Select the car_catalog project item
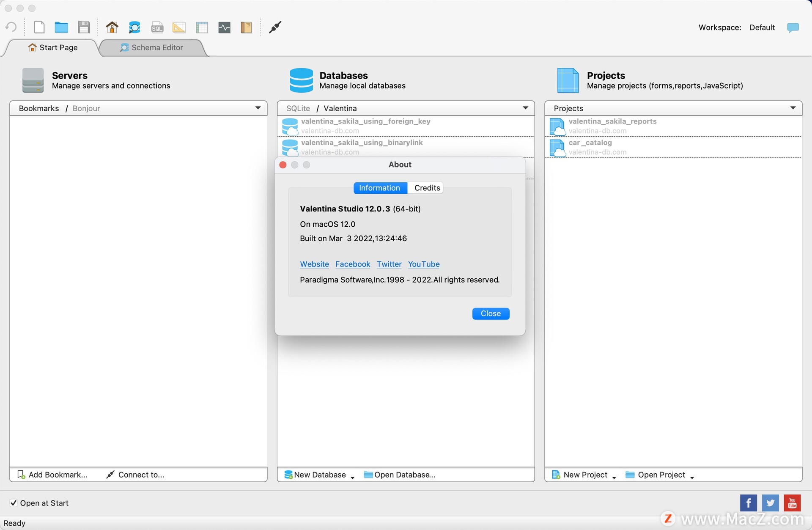 click(590, 143)
